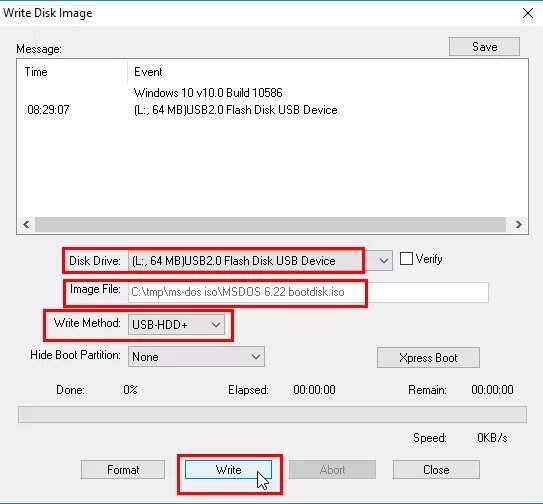Click the left arrow of message scrollbar
Image resolution: width=543 pixels, height=504 pixels.
(26, 224)
